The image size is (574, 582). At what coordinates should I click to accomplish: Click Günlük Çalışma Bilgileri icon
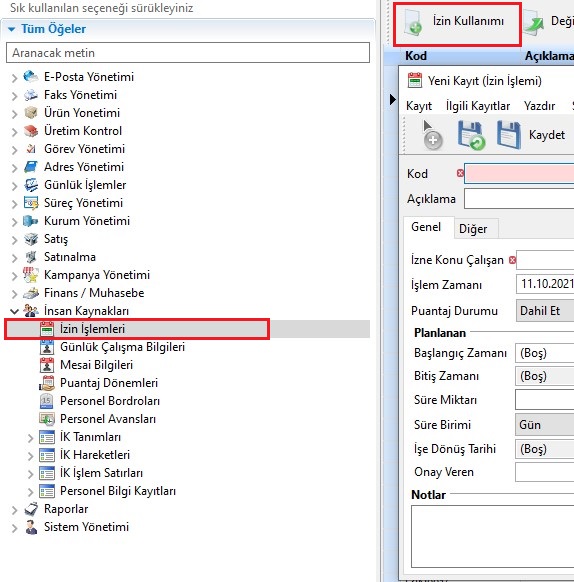(47, 347)
